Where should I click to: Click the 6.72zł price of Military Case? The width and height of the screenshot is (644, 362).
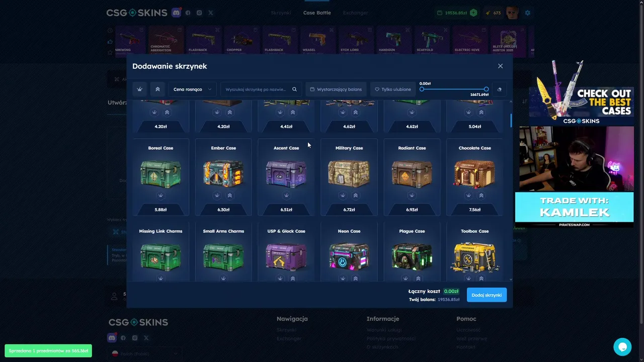click(x=349, y=210)
